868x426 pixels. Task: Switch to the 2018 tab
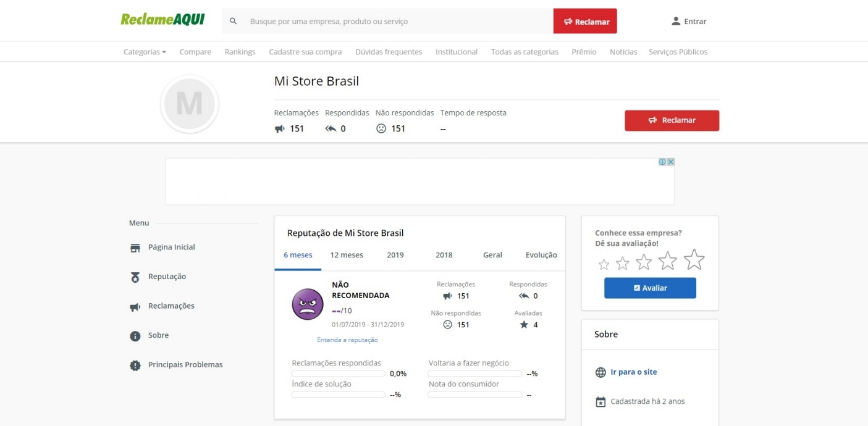[x=444, y=255]
